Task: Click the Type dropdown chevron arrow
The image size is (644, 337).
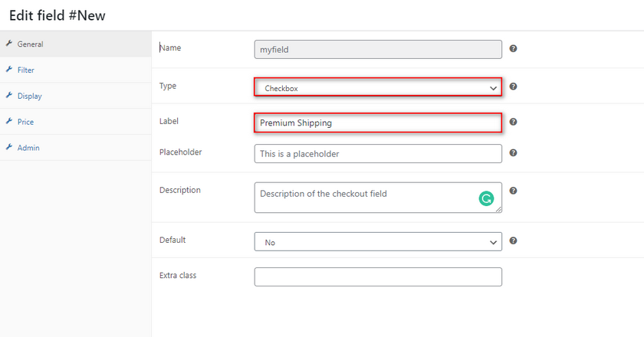Action: click(493, 88)
